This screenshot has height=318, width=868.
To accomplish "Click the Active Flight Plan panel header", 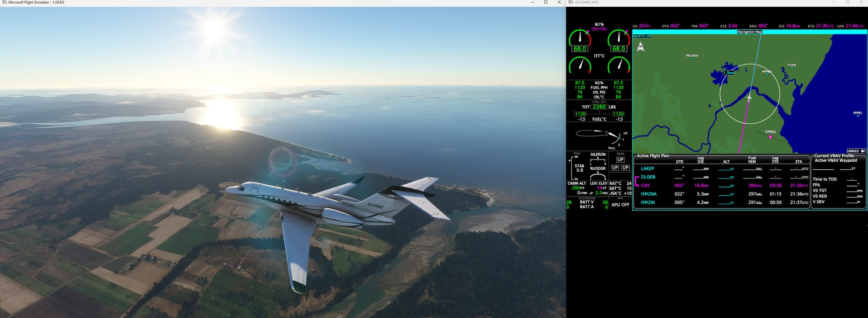I will [653, 156].
